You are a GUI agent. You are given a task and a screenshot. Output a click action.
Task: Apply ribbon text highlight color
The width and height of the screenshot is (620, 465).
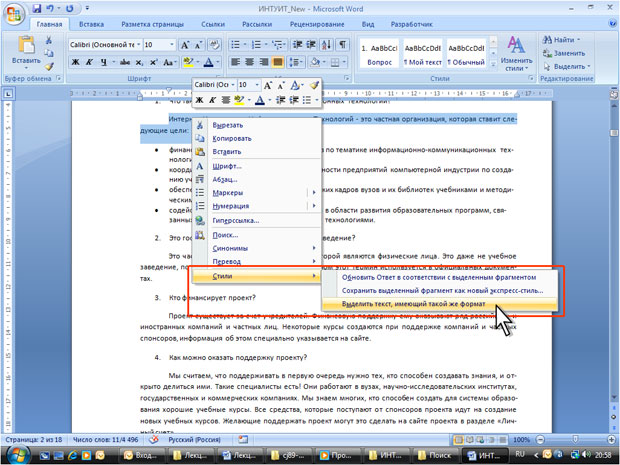click(x=188, y=62)
